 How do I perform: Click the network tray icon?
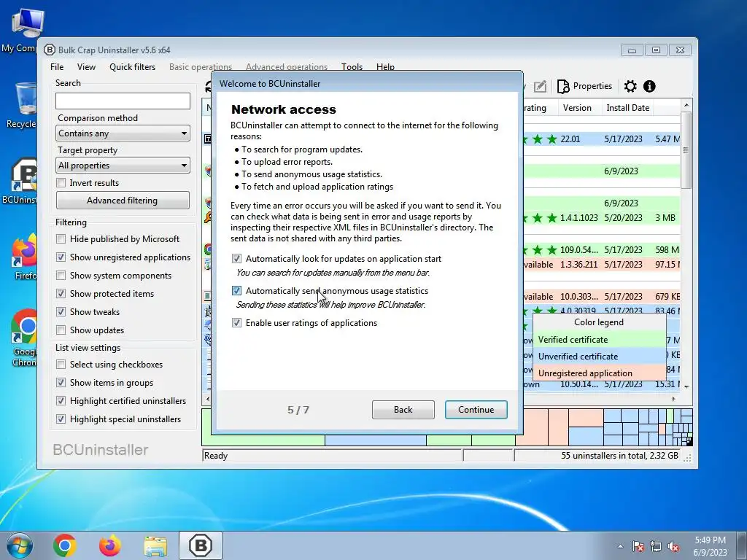(x=656, y=547)
